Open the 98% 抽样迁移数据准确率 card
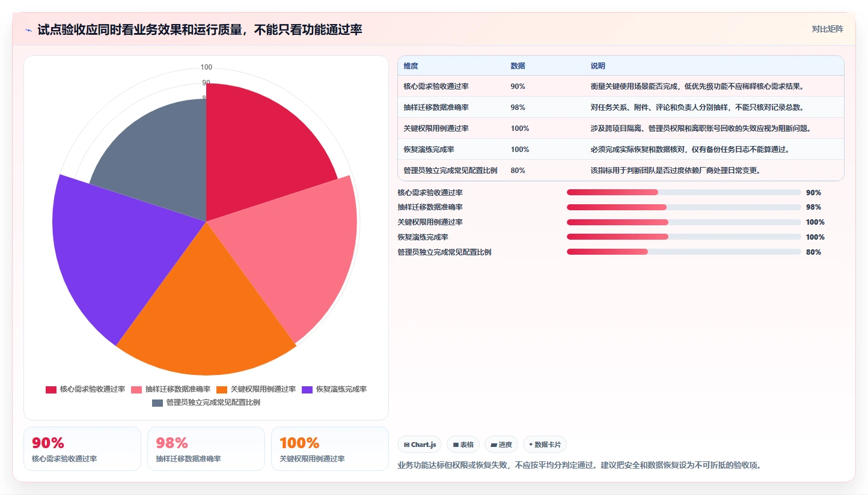This screenshot has width=868, height=495. (206, 449)
